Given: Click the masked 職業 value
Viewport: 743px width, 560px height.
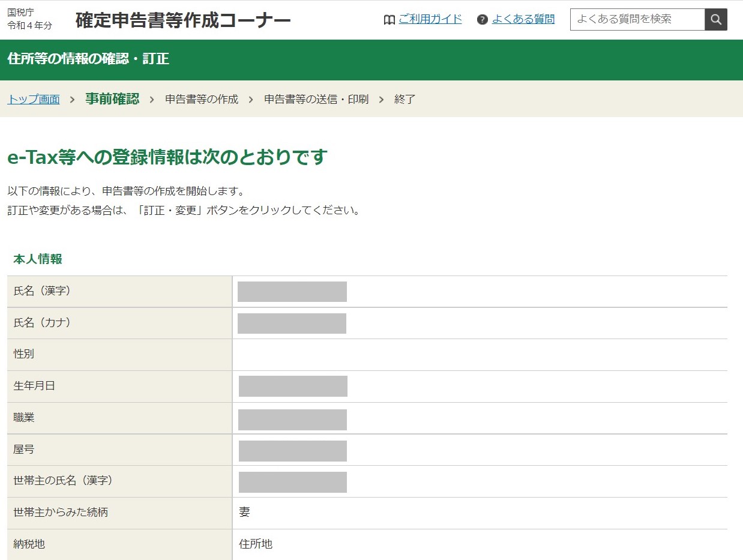Looking at the screenshot, I should [x=292, y=420].
